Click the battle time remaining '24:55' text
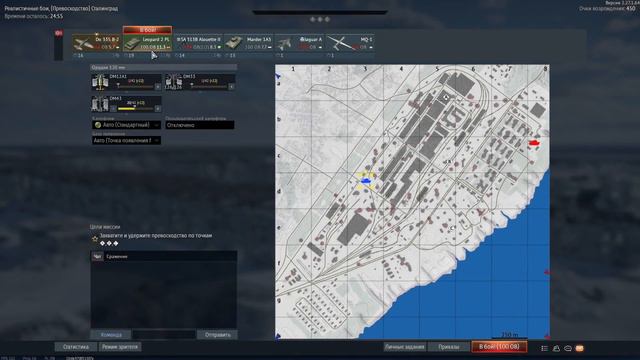Image resolution: width=640 pixels, height=360 pixels. click(56, 16)
